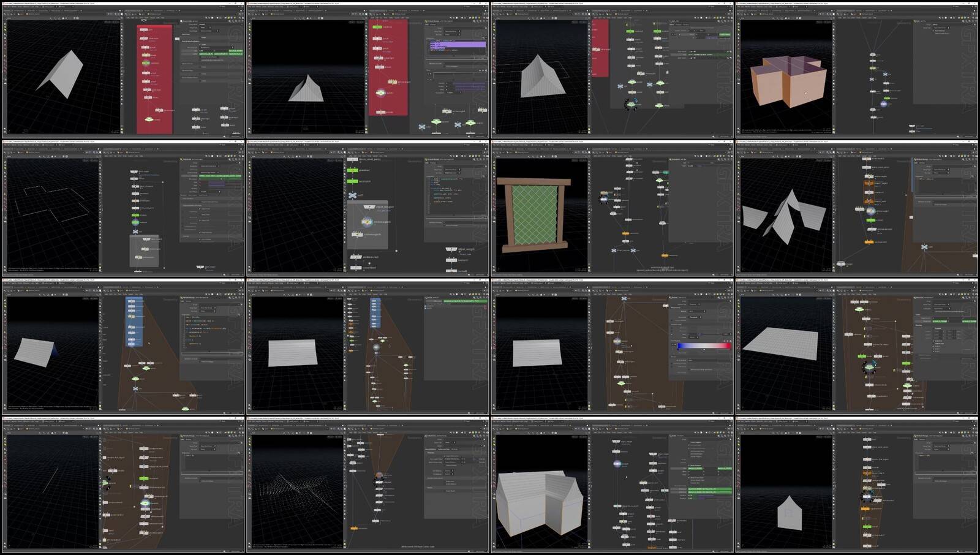Click the sphere node in color ramp screenshot network
Screen dimensions: 980x555
point(617,341)
